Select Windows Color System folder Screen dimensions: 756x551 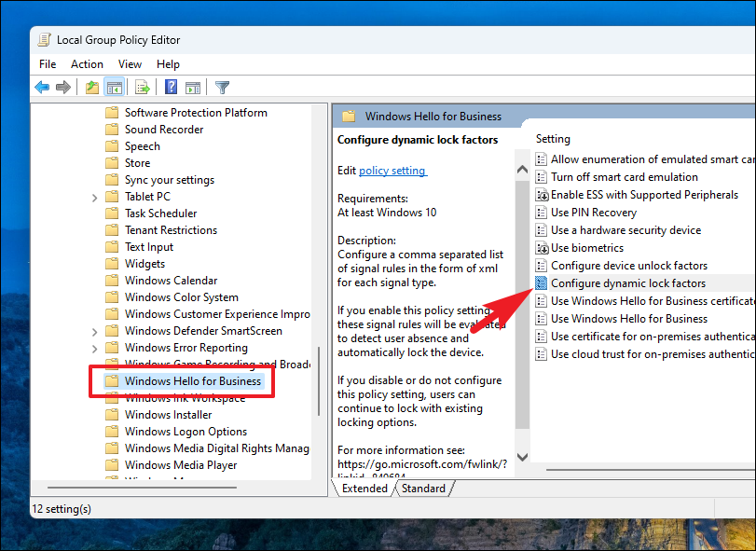(181, 297)
